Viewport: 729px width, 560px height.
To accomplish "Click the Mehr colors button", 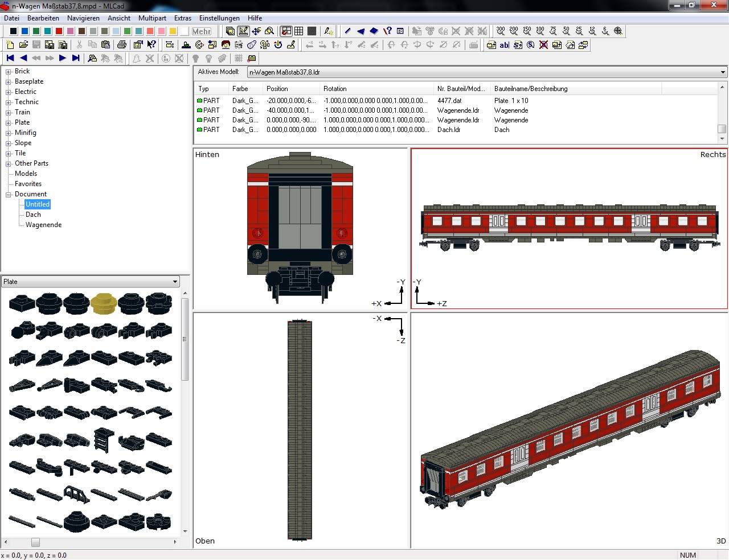I will [201, 31].
